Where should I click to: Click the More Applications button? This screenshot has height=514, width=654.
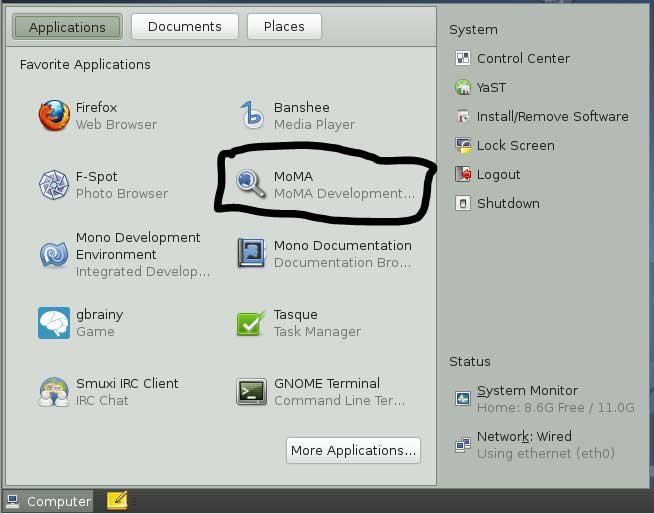(x=353, y=450)
